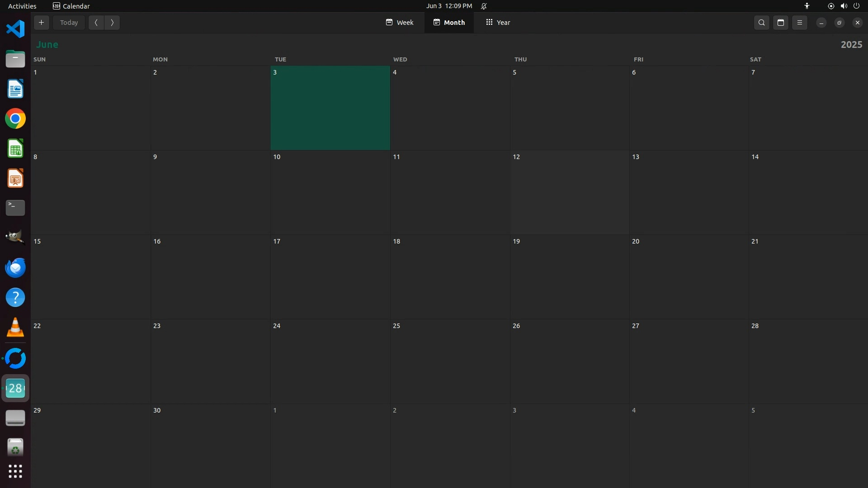868x488 pixels.
Task: Open Thunderbird mail from the dock
Action: [x=15, y=267]
